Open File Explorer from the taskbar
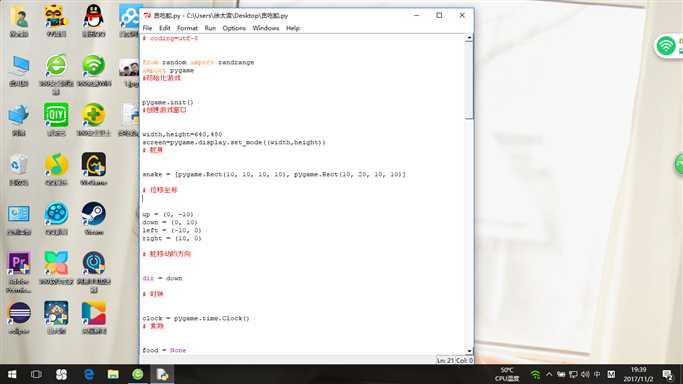 click(113, 374)
